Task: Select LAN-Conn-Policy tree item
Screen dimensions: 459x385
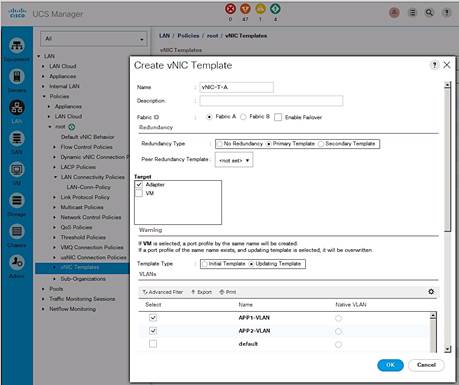Action: (89, 187)
